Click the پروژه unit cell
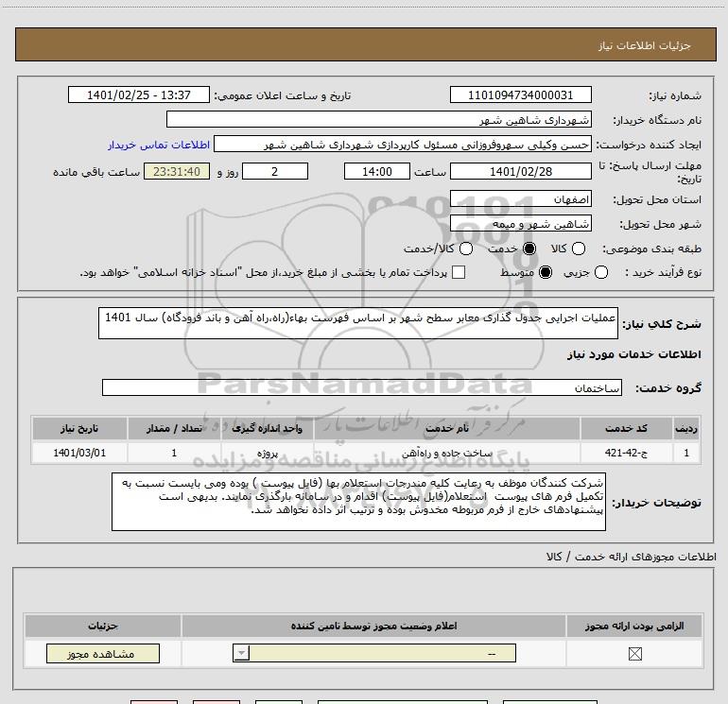The width and height of the screenshot is (728, 704). [x=267, y=453]
